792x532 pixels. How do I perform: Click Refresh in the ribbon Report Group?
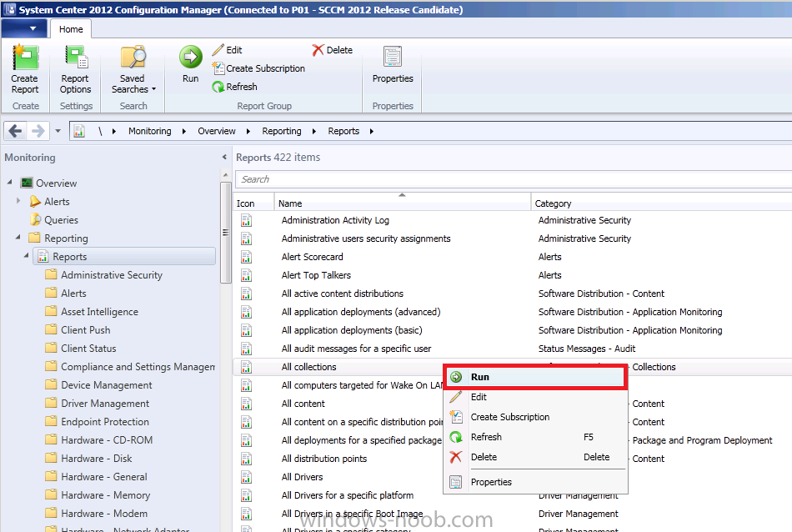(235, 87)
